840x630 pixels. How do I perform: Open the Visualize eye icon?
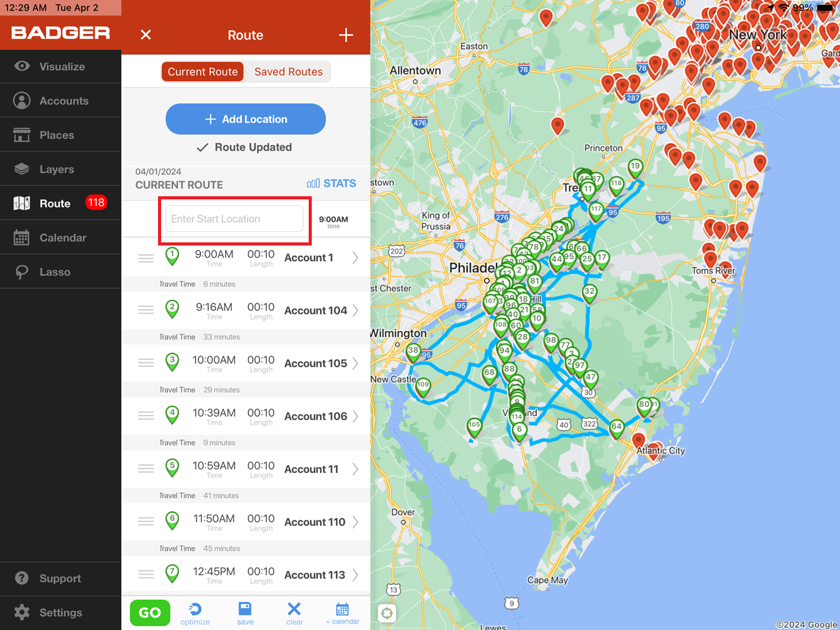click(22, 66)
